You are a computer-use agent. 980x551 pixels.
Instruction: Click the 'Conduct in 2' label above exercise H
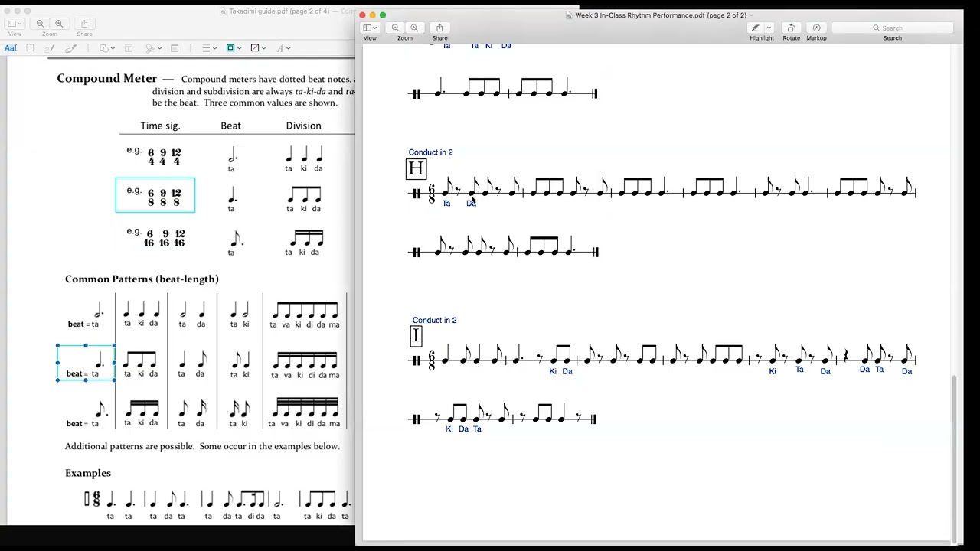(x=430, y=152)
